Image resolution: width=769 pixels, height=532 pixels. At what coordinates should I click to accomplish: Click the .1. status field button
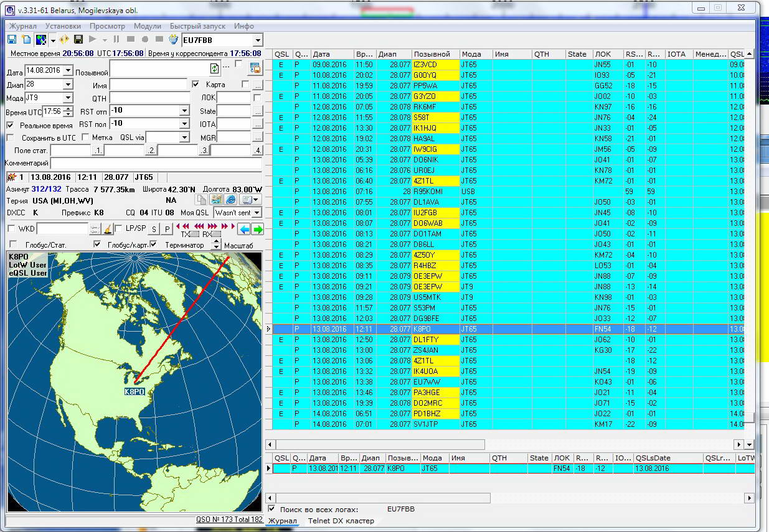click(x=98, y=151)
